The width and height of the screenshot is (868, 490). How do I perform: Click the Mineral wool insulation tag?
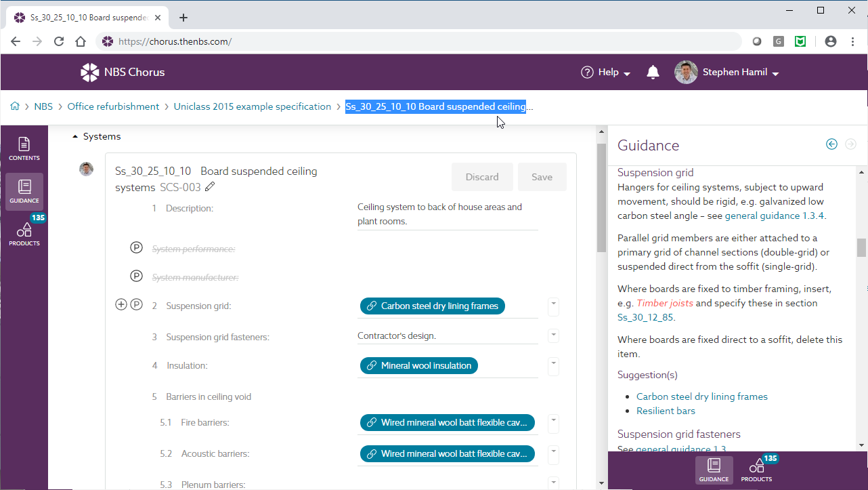click(419, 365)
